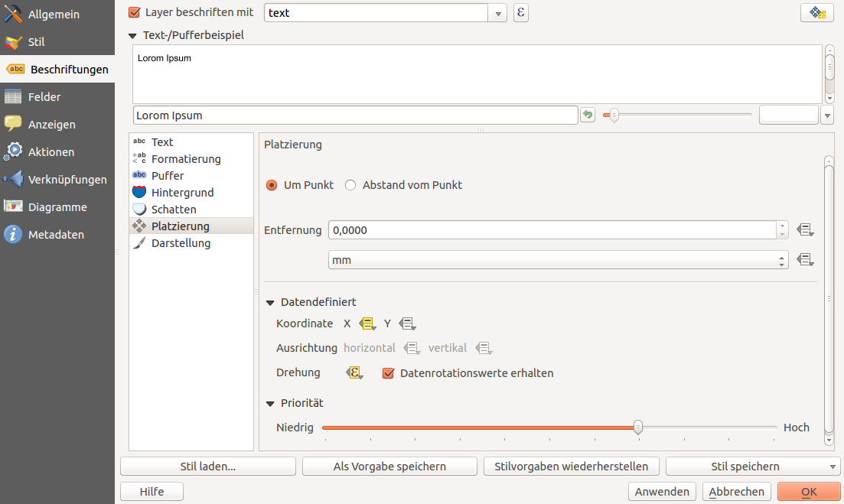The width and height of the screenshot is (844, 504).
Task: Toggle the 'Layer beschriften mit' checkbox
Action: (x=135, y=12)
